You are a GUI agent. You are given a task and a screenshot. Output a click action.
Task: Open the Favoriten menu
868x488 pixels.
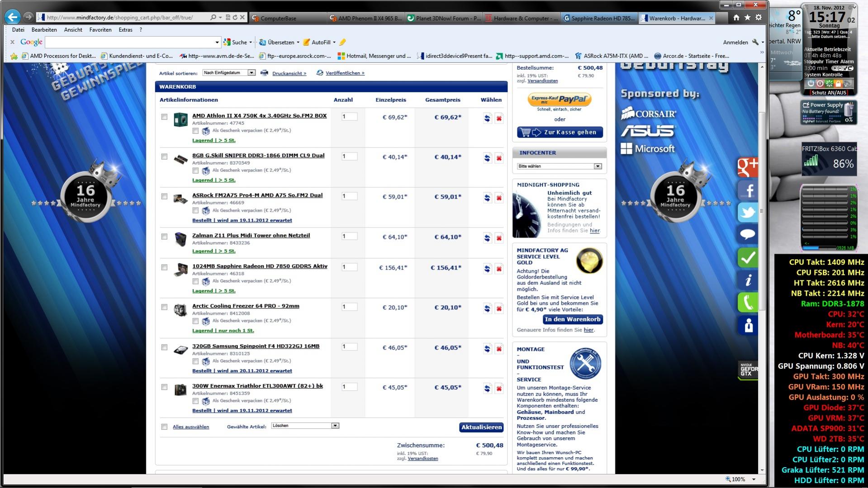coord(100,30)
